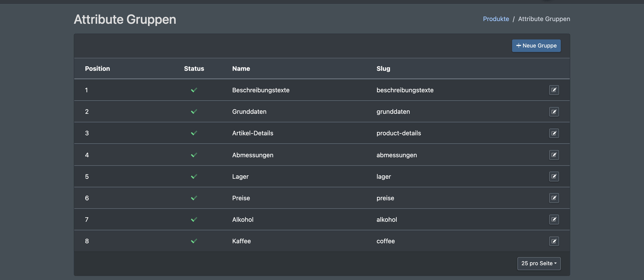644x280 pixels.
Task: Click the Position column header
Action: pyautogui.click(x=97, y=68)
